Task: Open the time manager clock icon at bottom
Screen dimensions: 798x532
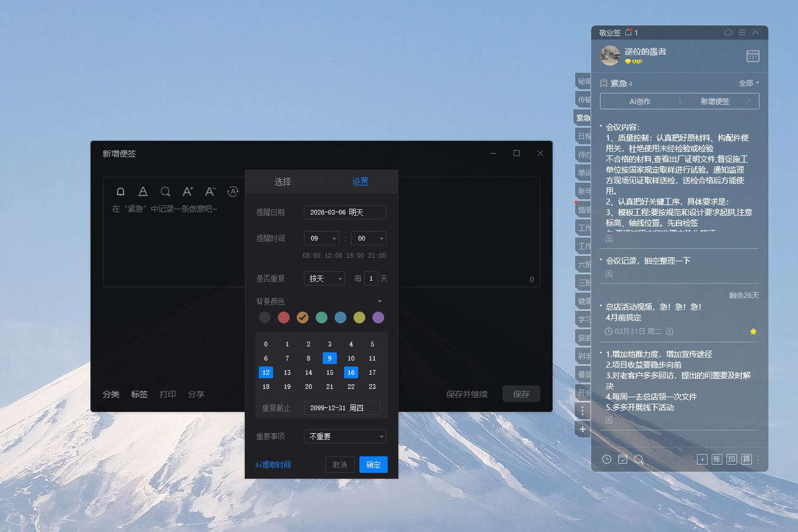Action: click(x=606, y=459)
